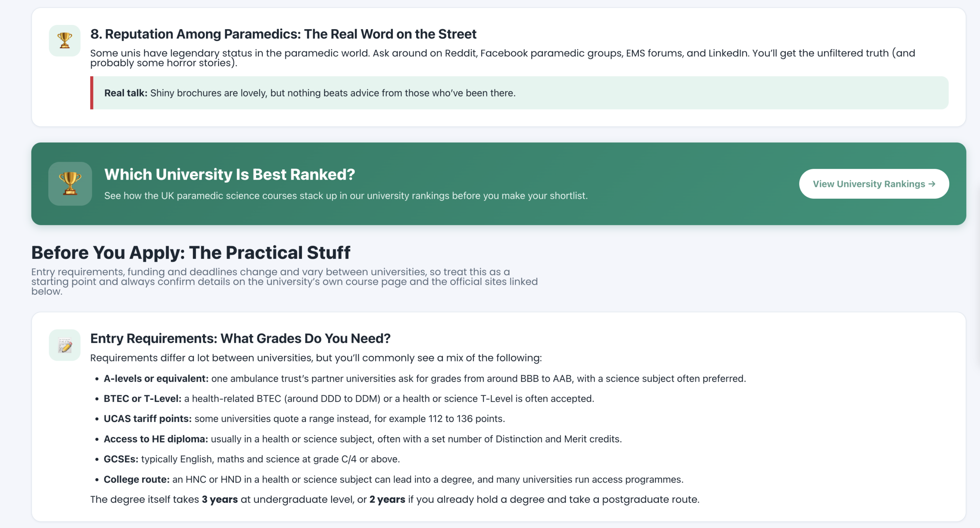This screenshot has width=980, height=528.
Task: Click the Before You Apply section heading
Action: coord(191,253)
